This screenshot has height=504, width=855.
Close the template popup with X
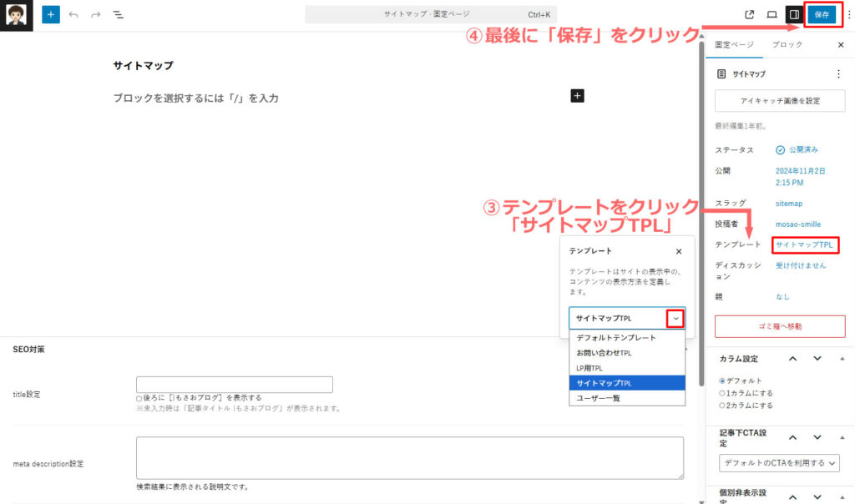click(678, 251)
